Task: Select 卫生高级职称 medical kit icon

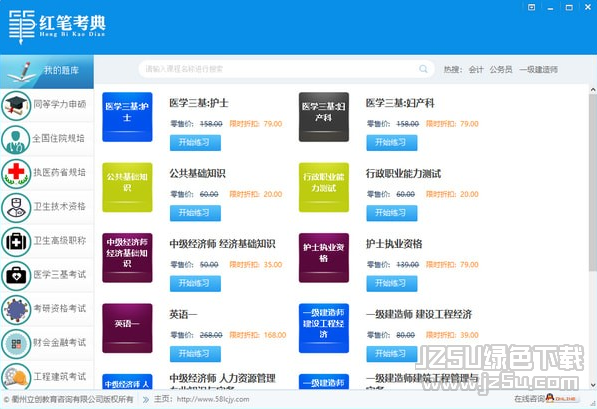Action: point(16,242)
